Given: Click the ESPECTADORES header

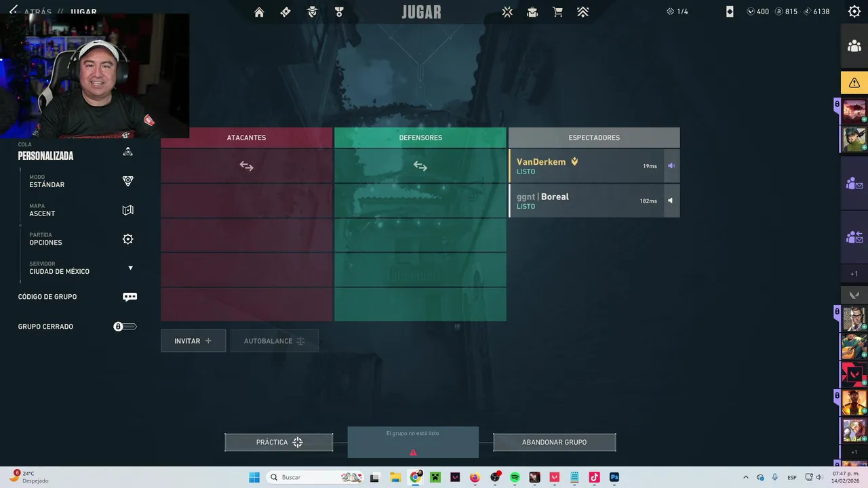Looking at the screenshot, I should [594, 138].
